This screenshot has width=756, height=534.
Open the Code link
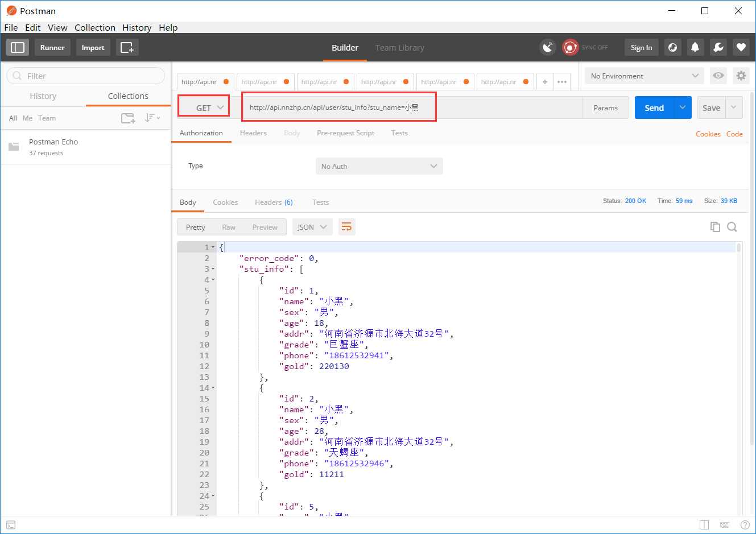coord(734,134)
